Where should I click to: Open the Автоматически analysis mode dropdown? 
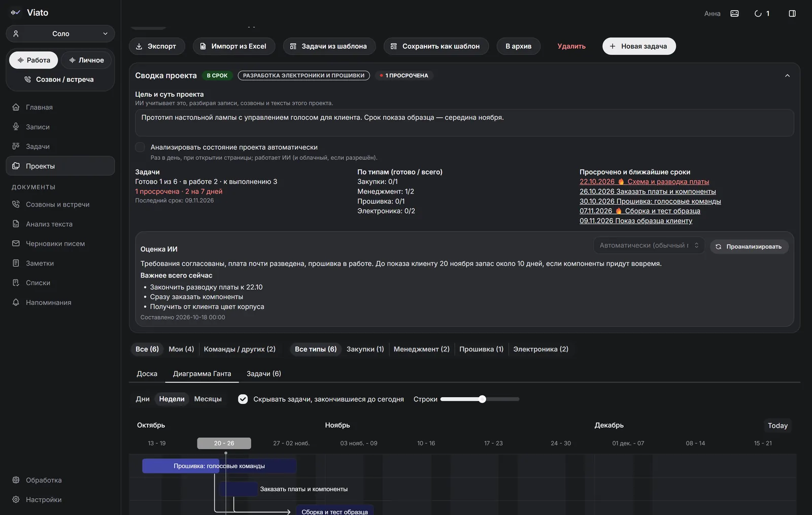point(649,246)
